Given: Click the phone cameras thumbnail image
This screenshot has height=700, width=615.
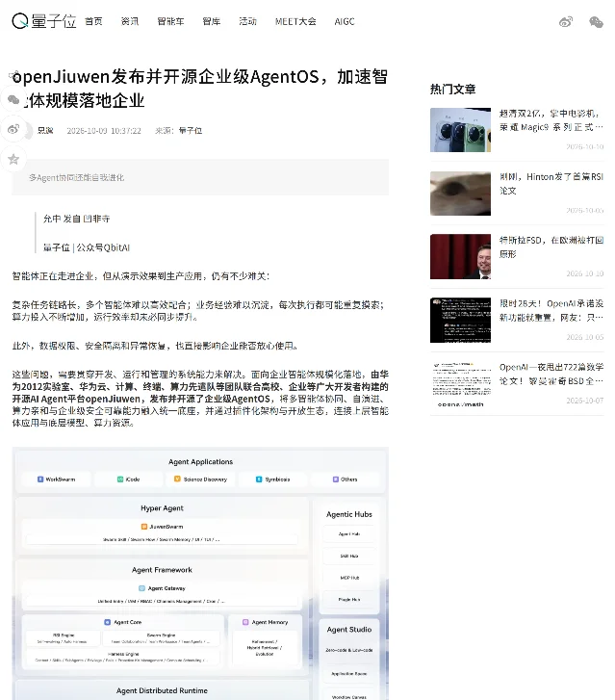Looking at the screenshot, I should (x=460, y=130).
